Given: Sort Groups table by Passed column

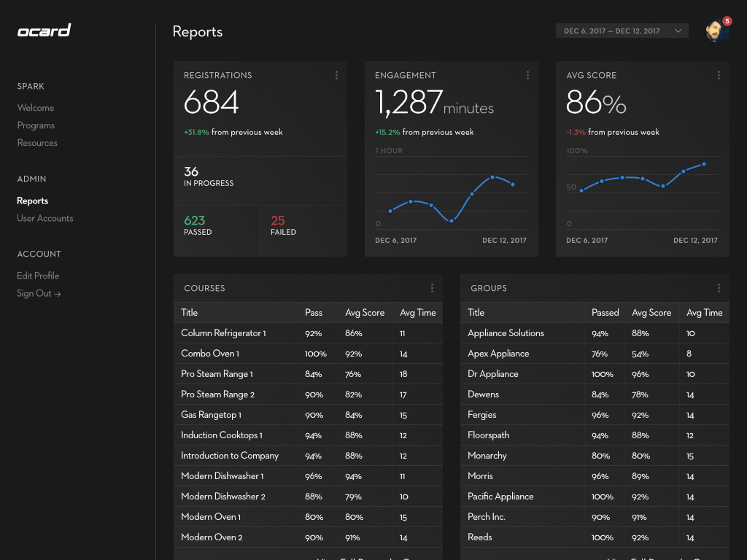Looking at the screenshot, I should [605, 313].
